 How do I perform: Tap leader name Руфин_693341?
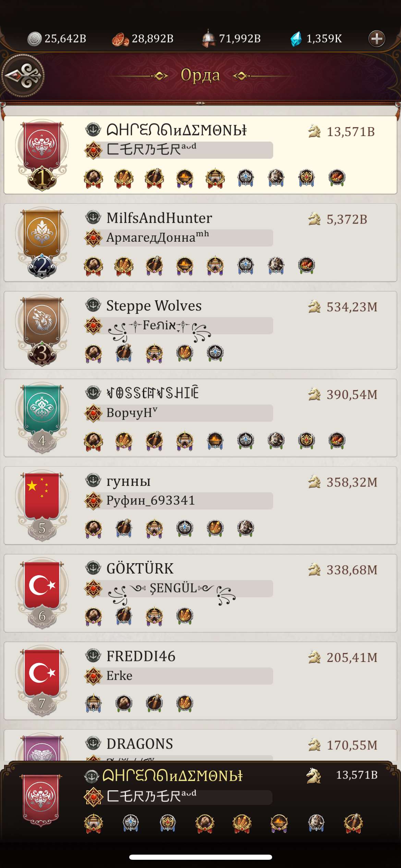click(x=150, y=501)
